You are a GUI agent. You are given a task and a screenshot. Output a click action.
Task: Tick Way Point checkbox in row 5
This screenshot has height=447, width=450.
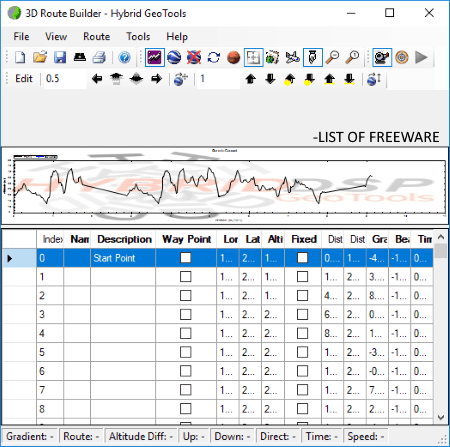tap(186, 352)
